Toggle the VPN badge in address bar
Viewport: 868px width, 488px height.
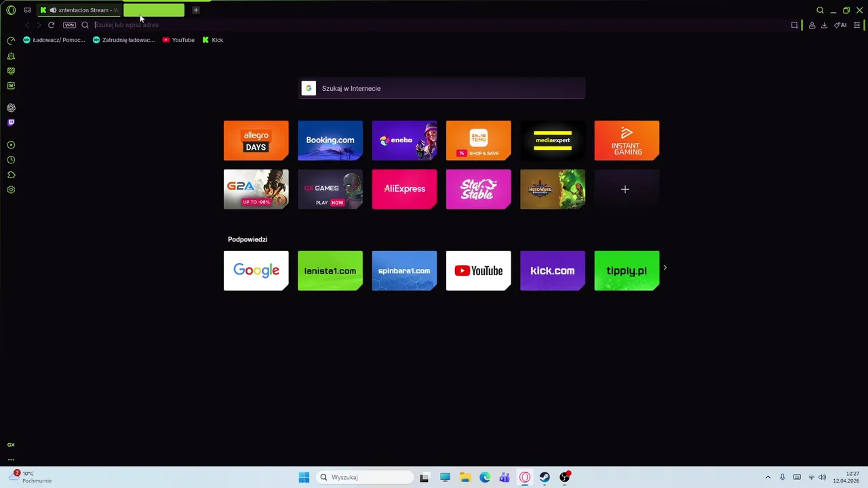click(69, 25)
